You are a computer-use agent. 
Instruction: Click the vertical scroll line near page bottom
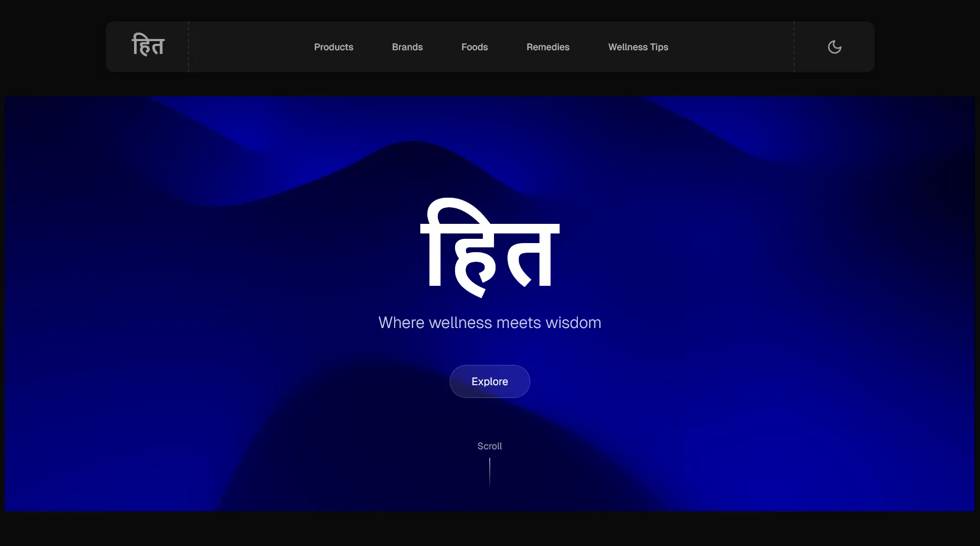tap(489, 472)
